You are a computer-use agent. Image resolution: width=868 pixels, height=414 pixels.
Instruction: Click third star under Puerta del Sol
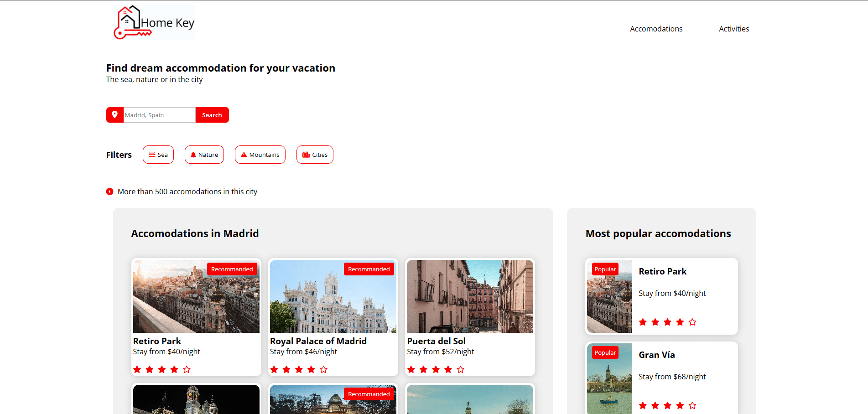coord(436,369)
